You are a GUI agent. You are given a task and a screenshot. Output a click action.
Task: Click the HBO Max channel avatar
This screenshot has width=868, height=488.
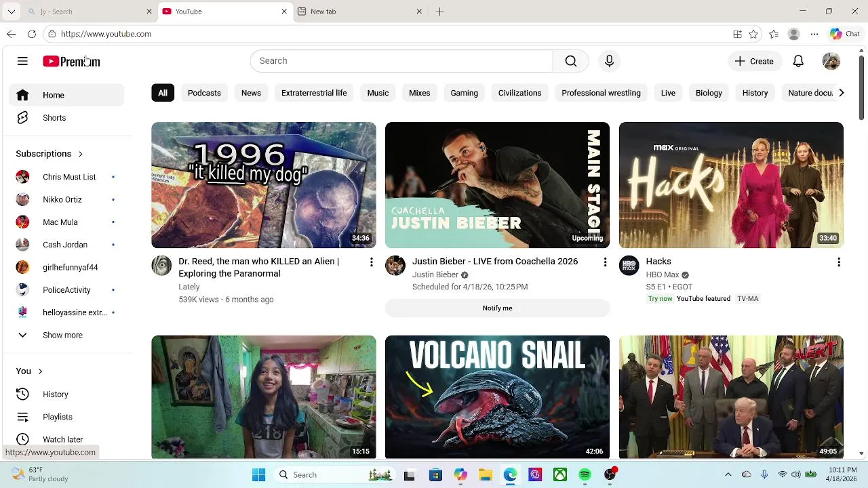[x=629, y=266]
